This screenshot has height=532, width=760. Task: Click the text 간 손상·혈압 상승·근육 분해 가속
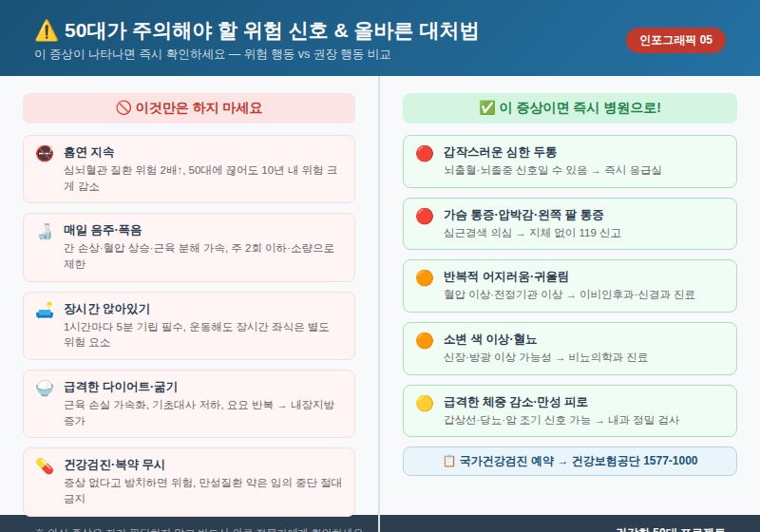click(x=144, y=248)
